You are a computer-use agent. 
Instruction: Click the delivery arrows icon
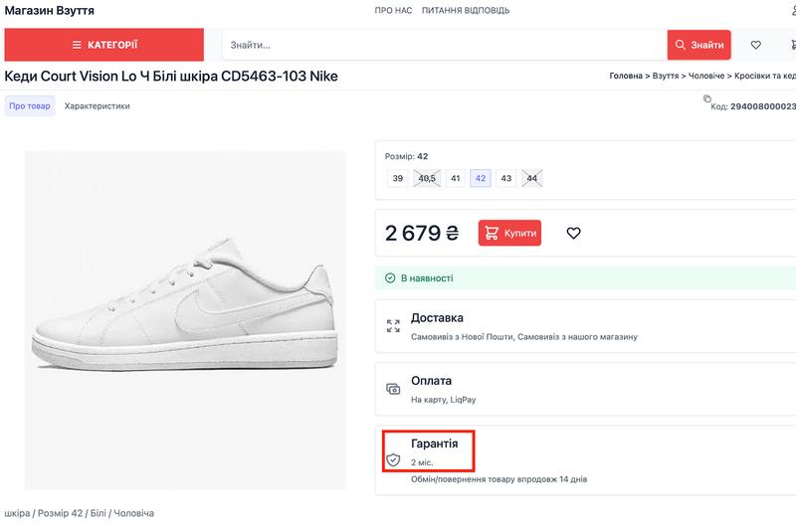pyautogui.click(x=393, y=325)
